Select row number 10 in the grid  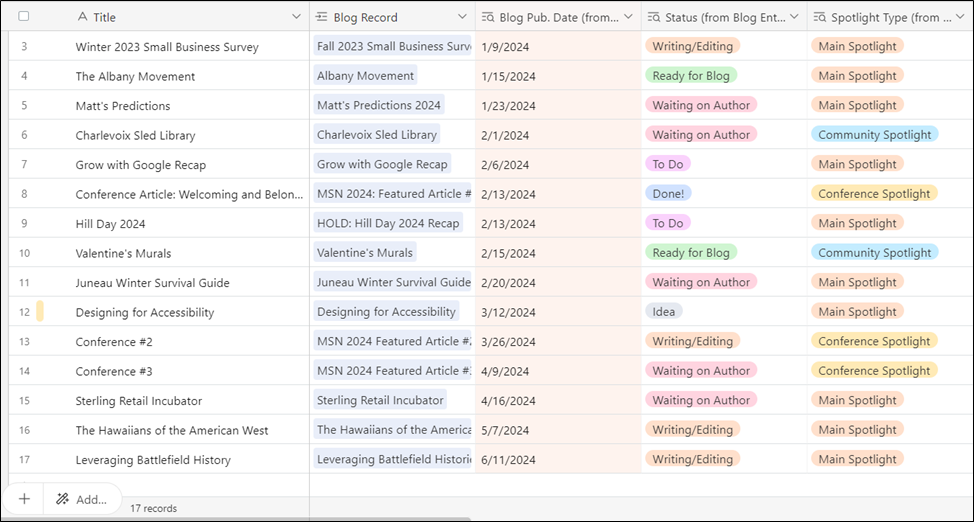24,253
